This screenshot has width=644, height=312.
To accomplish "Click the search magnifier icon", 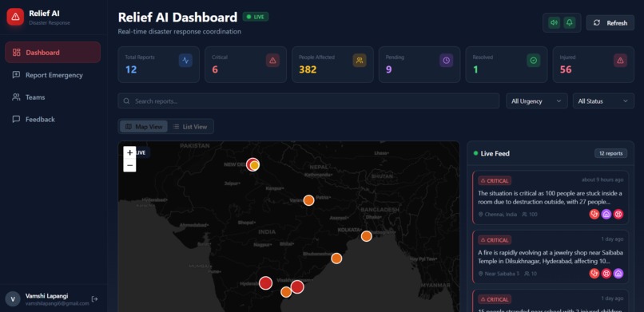I will tap(126, 101).
